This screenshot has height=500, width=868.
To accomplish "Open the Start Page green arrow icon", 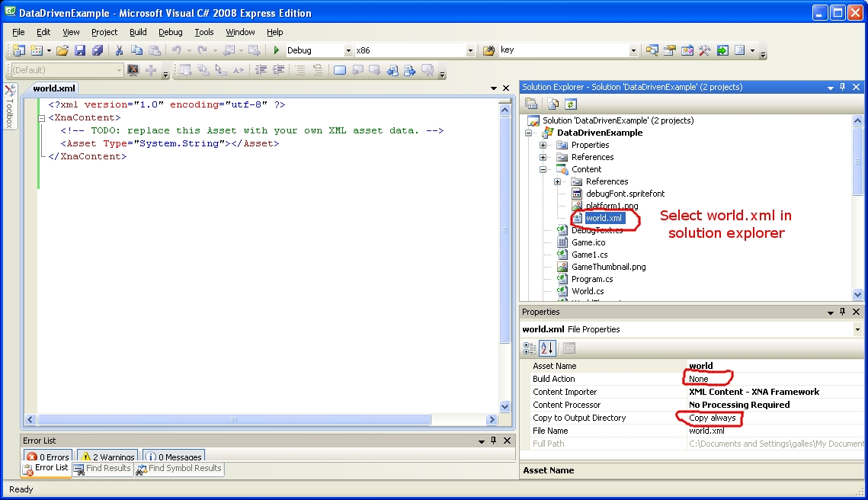I will click(722, 50).
